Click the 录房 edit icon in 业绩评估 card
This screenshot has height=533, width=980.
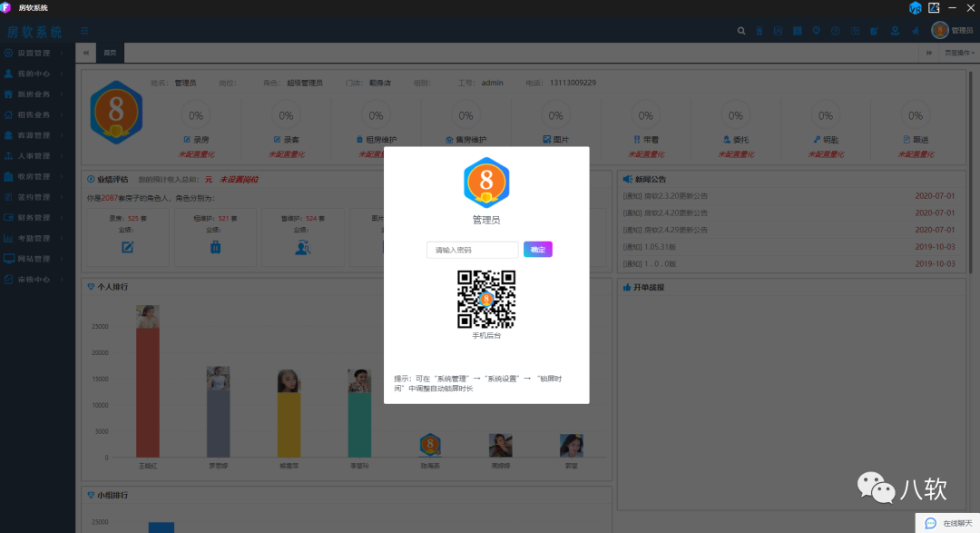(x=128, y=248)
